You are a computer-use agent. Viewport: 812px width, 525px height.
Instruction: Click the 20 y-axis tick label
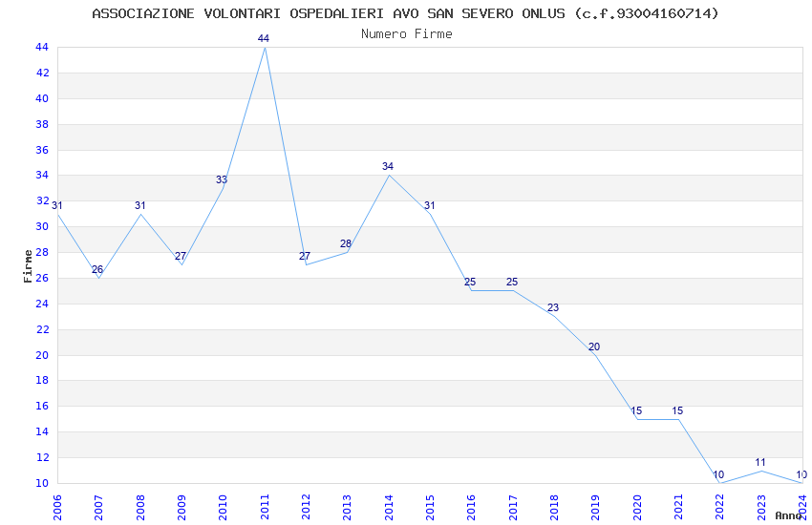pos(42,355)
